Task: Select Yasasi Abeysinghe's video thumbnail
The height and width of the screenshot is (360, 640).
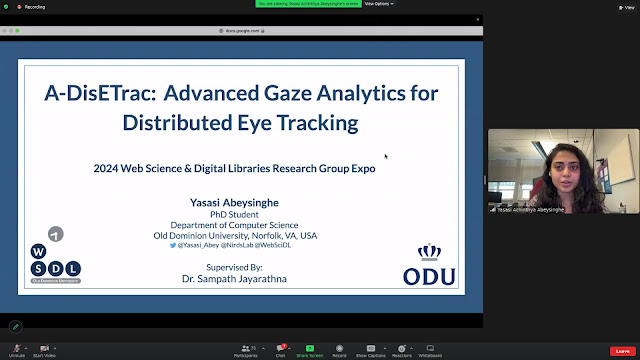Action: 563,171
